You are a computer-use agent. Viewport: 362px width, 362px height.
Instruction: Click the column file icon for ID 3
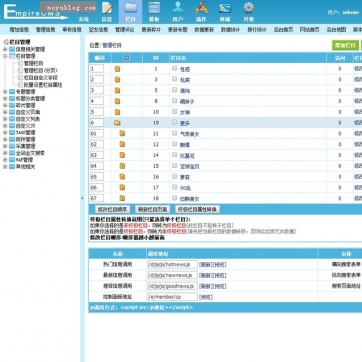coord(117,80)
